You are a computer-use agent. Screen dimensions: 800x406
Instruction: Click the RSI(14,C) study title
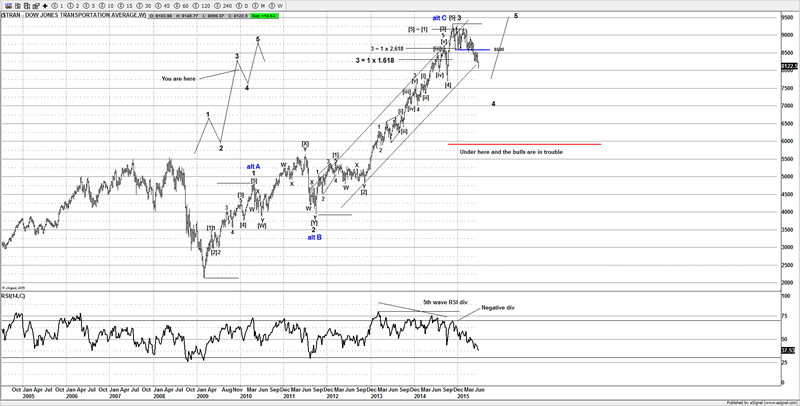click(13, 296)
